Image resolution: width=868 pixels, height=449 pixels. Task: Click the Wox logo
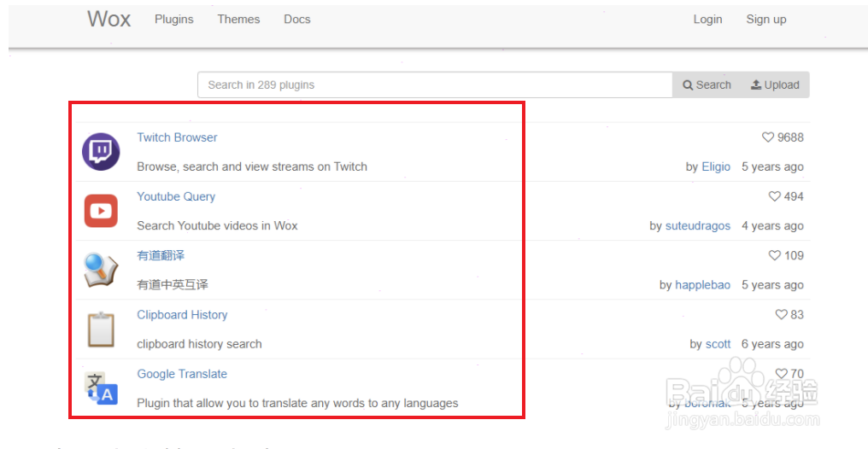tap(109, 19)
